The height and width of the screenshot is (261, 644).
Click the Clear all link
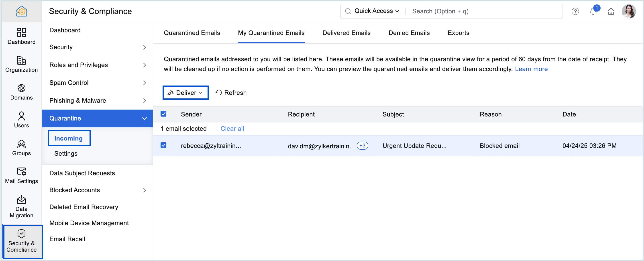(232, 128)
